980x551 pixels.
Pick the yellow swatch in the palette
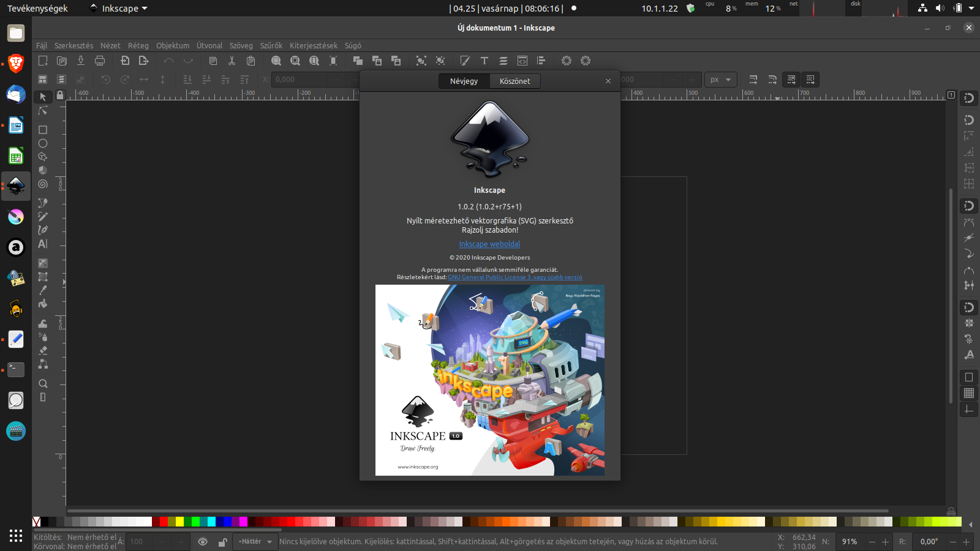pos(179,522)
